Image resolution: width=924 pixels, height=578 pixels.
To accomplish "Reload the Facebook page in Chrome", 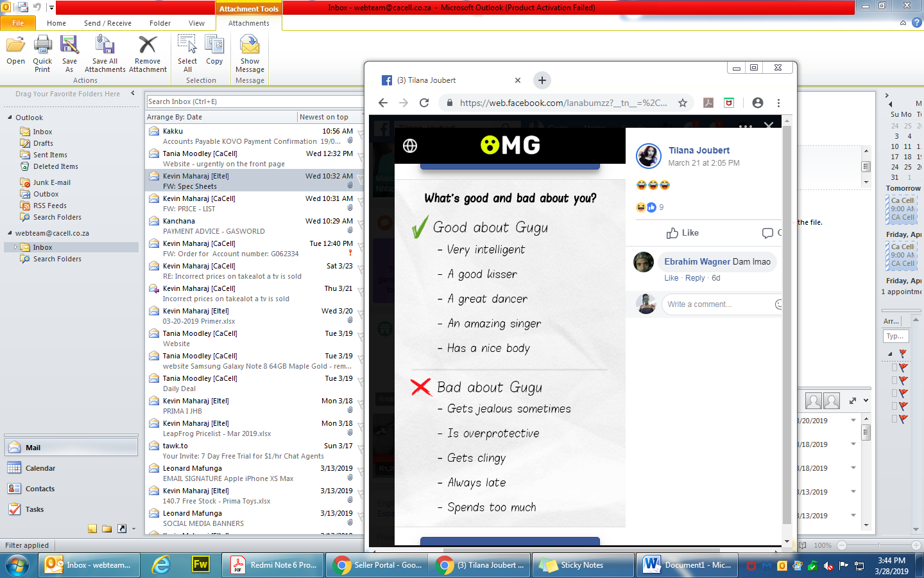I will point(424,103).
